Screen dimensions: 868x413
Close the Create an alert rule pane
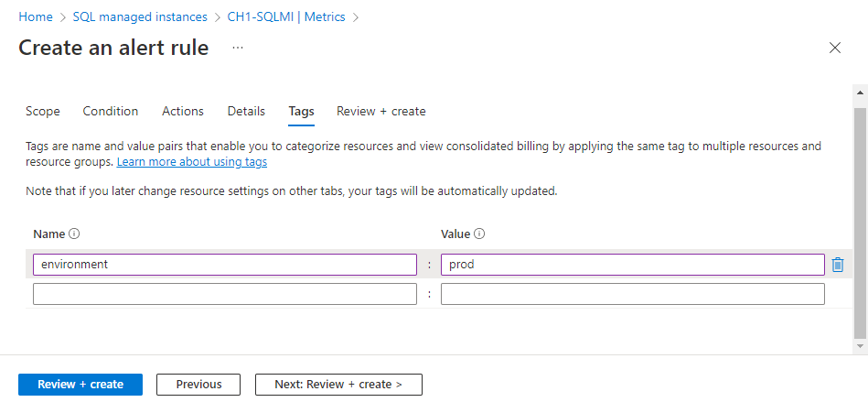point(834,49)
